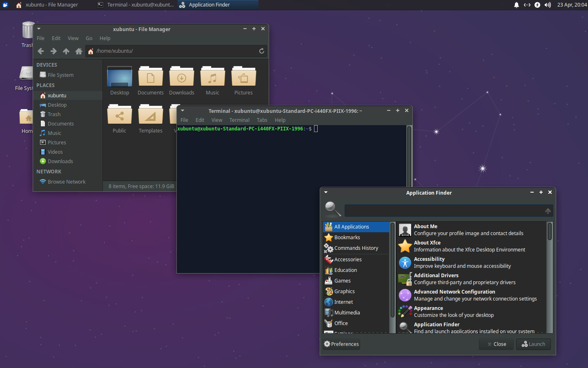The height and width of the screenshot is (368, 588).
Task: Click the volume icon in the system tray
Action: pyautogui.click(x=547, y=5)
